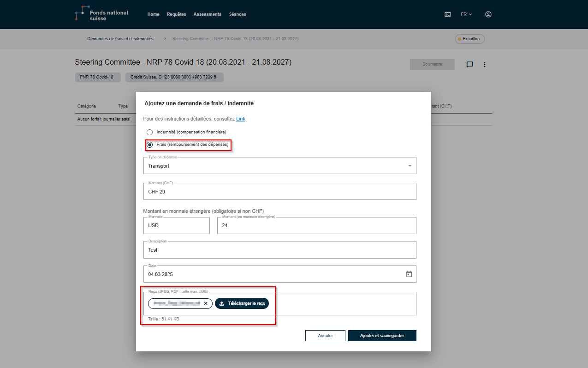Remove the uploaded receipt file chip
The image size is (588, 368).
coord(206,303)
